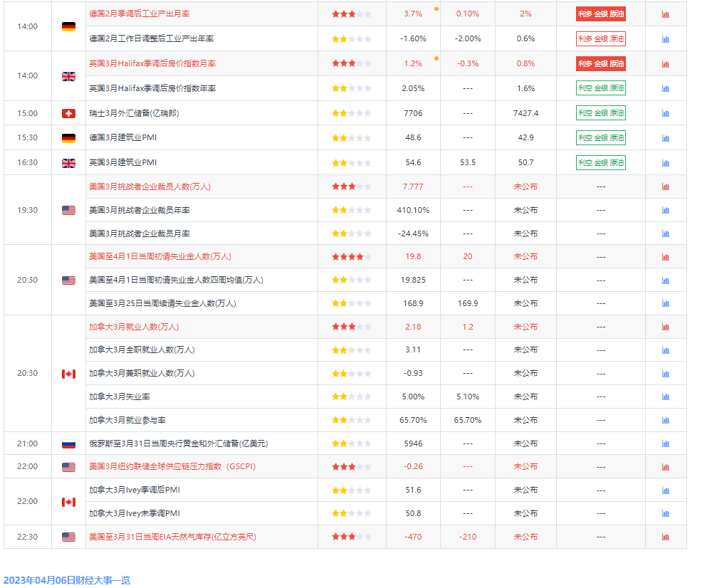This screenshot has height=588, width=722.
Task: Open the 2023年04月06日财经大事一览 link
Action: pyautogui.click(x=67, y=580)
